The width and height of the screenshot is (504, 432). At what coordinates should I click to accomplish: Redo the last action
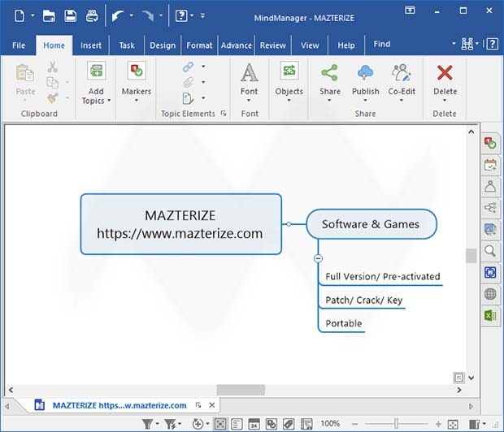click(148, 15)
